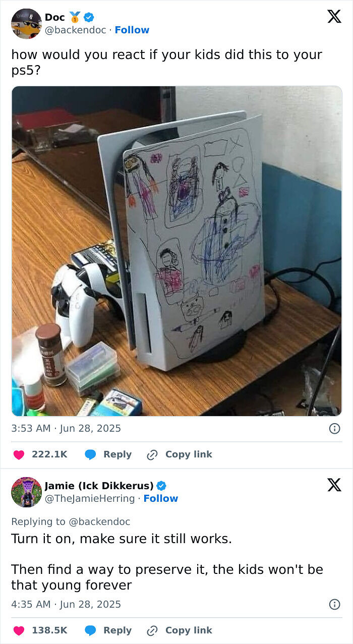The height and width of the screenshot is (644, 353).
Task: Click the chain link icon under Doc's tweet
Action: coord(152,454)
